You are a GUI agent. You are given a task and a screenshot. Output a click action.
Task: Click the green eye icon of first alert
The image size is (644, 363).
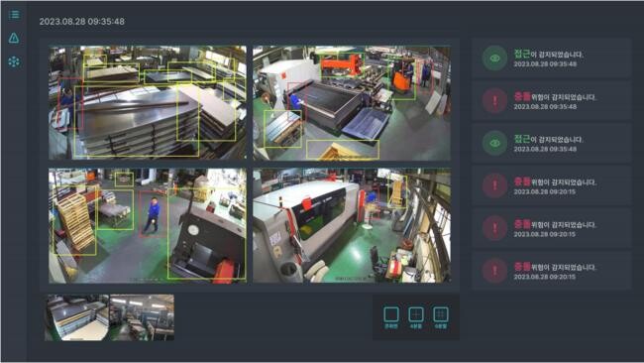[494, 58]
